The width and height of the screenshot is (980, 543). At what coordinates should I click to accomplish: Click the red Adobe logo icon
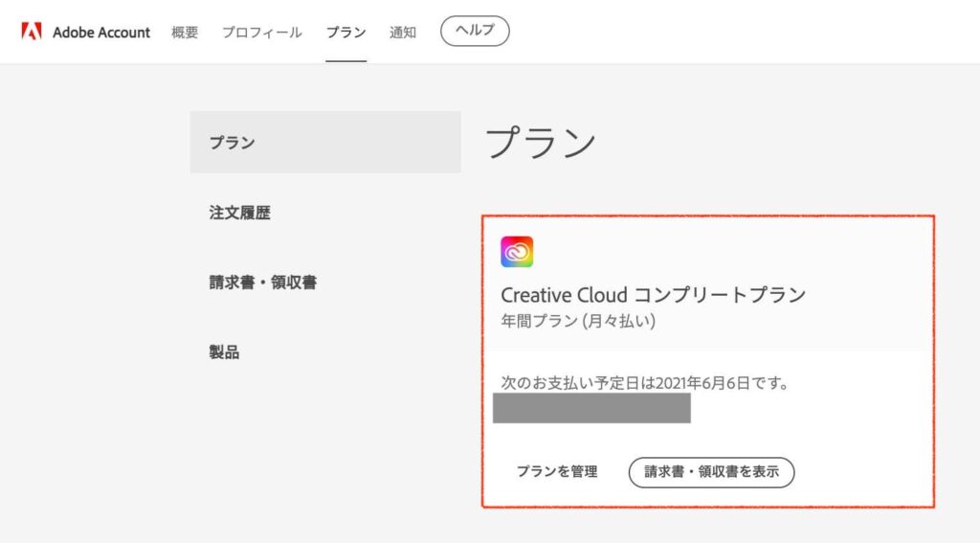[x=32, y=32]
